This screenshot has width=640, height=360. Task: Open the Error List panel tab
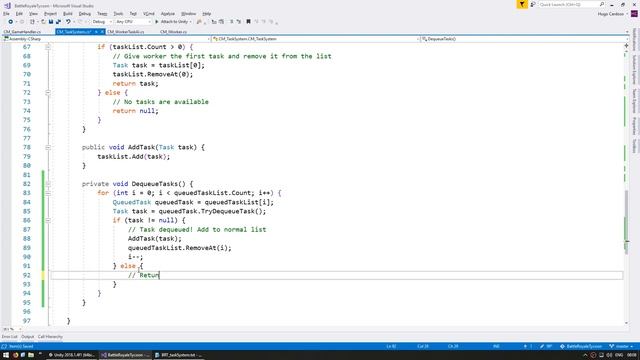(x=9, y=337)
